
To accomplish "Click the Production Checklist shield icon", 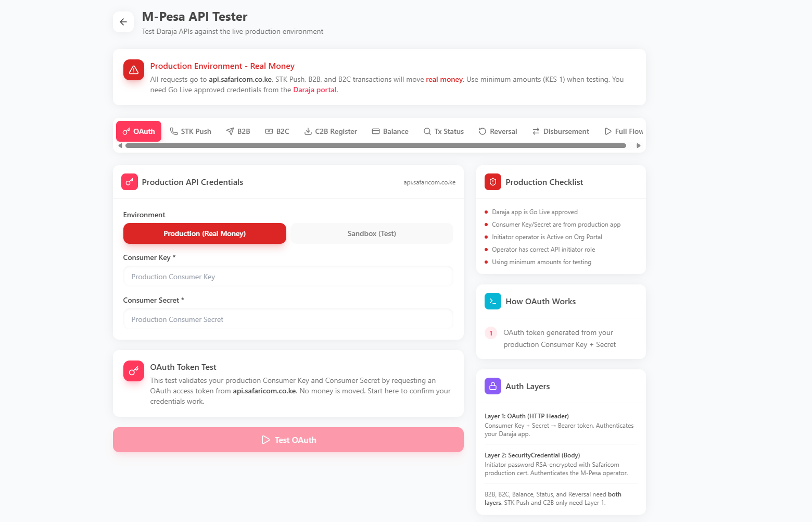I will [x=493, y=182].
